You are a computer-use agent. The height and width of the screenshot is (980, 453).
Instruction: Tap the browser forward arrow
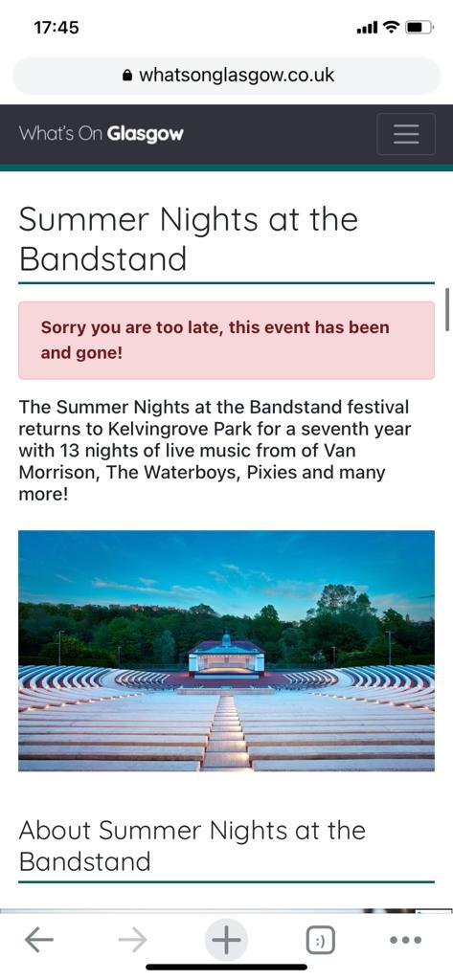[133, 940]
